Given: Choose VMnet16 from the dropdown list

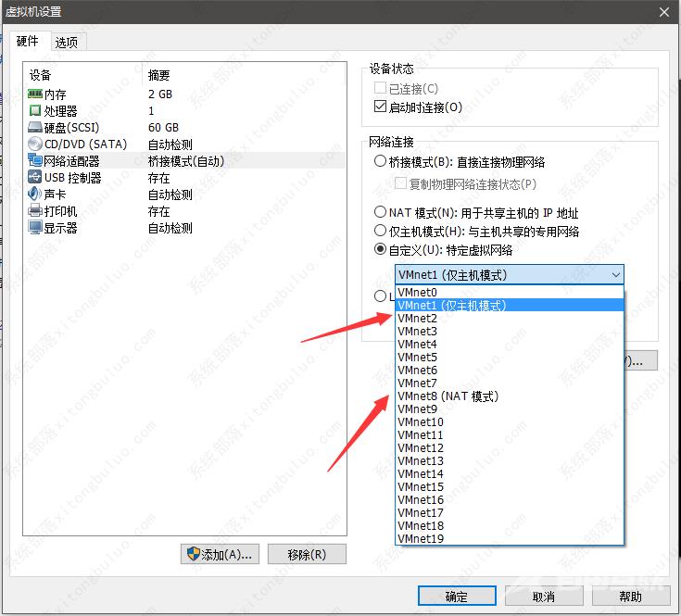Looking at the screenshot, I should [509, 499].
